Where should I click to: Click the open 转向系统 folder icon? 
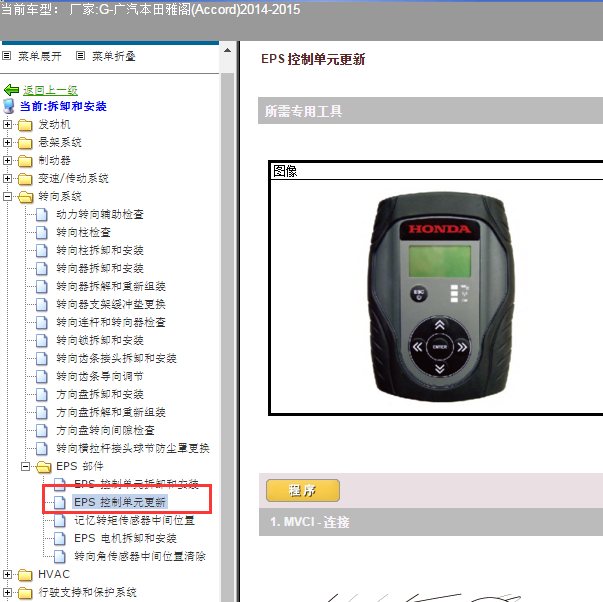point(25,197)
